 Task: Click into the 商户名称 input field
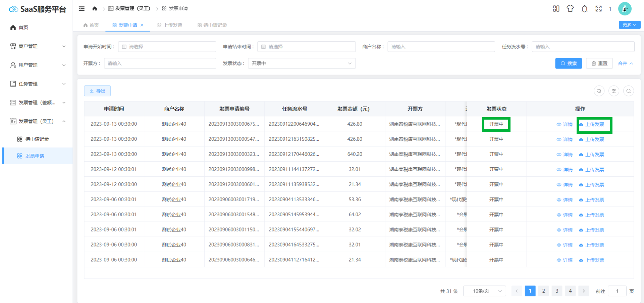click(x=441, y=47)
